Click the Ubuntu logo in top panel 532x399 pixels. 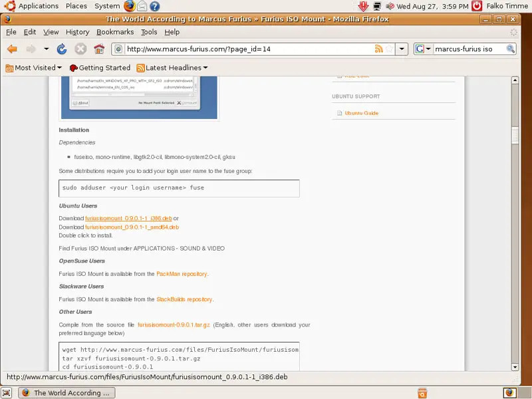click(x=9, y=6)
